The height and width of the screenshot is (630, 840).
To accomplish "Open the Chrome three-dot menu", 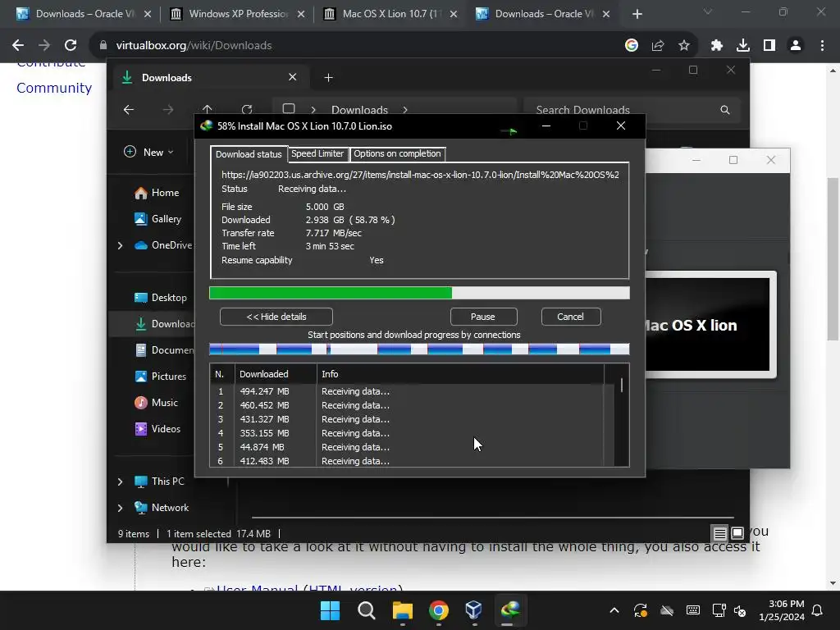I will 822,46.
